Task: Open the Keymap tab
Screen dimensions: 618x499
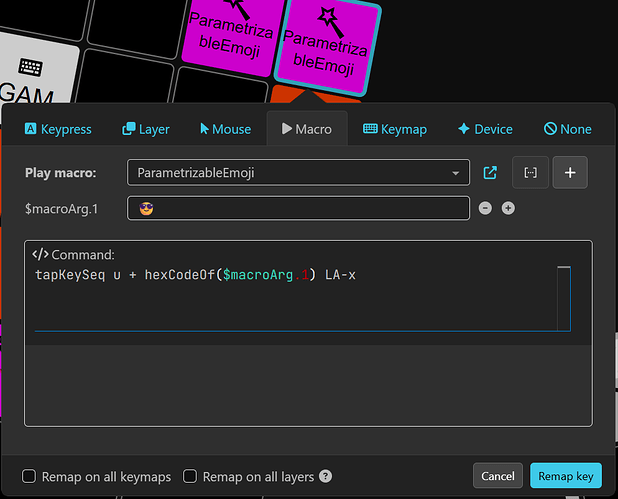Action: [x=395, y=129]
